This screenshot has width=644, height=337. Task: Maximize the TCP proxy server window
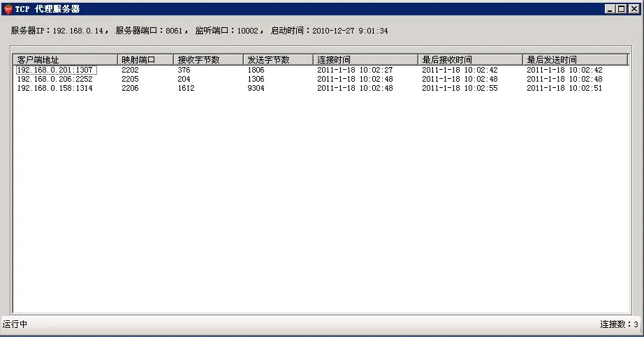click(x=622, y=9)
